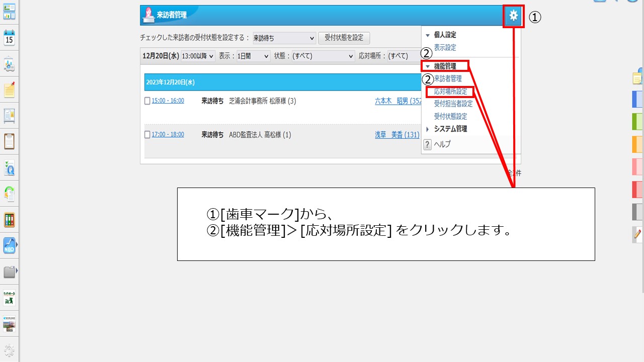This screenshot has width=644, height=362.
Task: Collapse the 個人設定 menu section
Action: click(428, 35)
